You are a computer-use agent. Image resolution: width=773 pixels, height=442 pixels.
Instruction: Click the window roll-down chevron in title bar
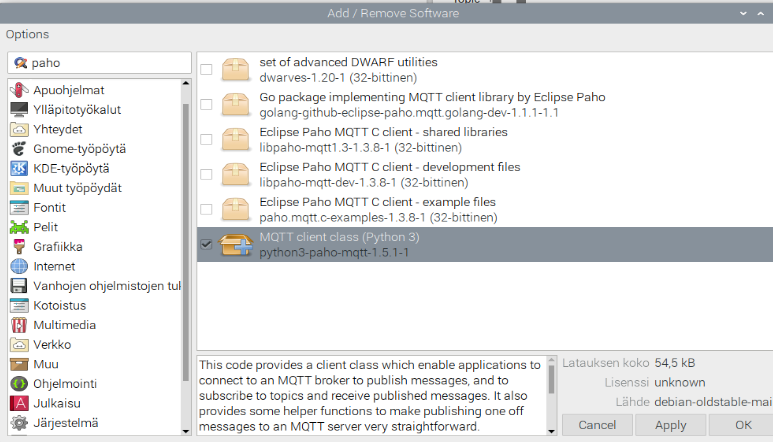[x=743, y=13]
